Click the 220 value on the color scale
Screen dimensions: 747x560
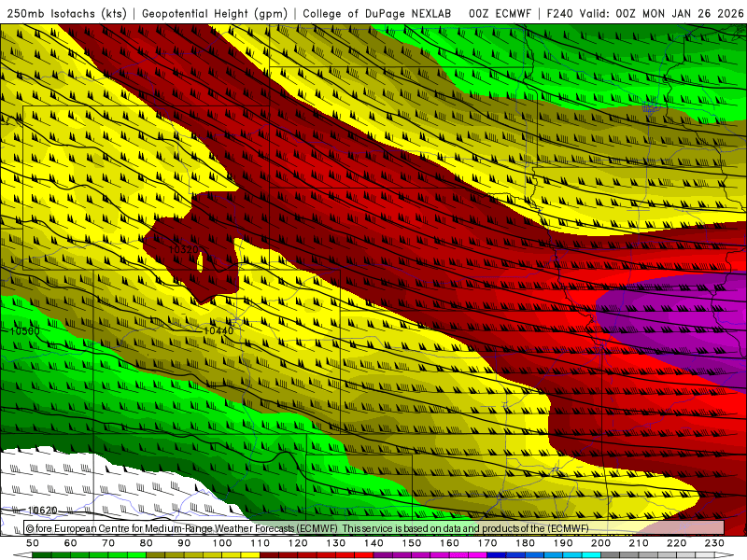pos(676,543)
